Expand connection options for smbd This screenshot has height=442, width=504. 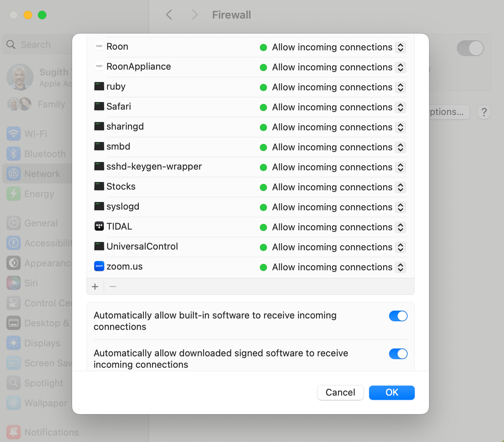pyautogui.click(x=400, y=147)
